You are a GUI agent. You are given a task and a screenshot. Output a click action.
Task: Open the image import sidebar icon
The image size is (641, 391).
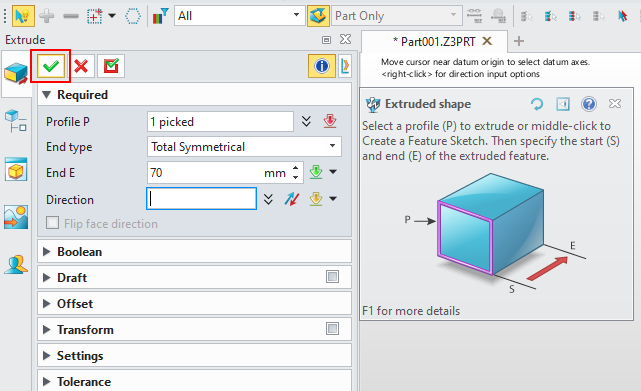tap(16, 217)
